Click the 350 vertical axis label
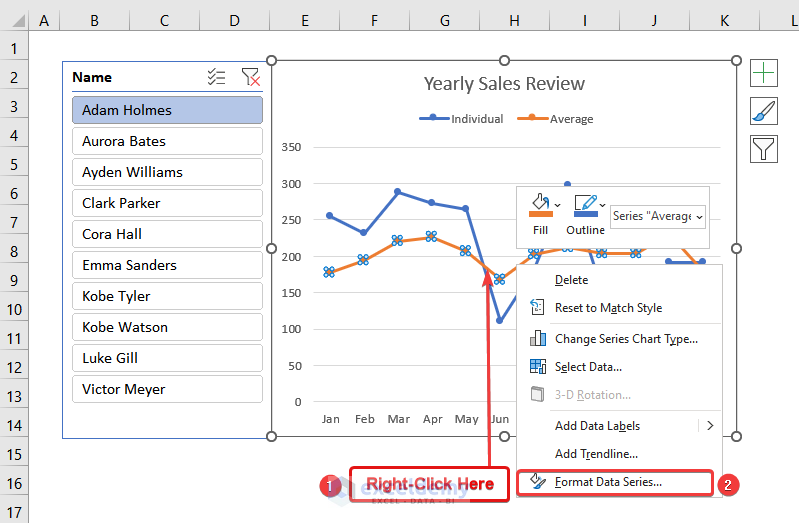The height and width of the screenshot is (523, 799). 291,147
